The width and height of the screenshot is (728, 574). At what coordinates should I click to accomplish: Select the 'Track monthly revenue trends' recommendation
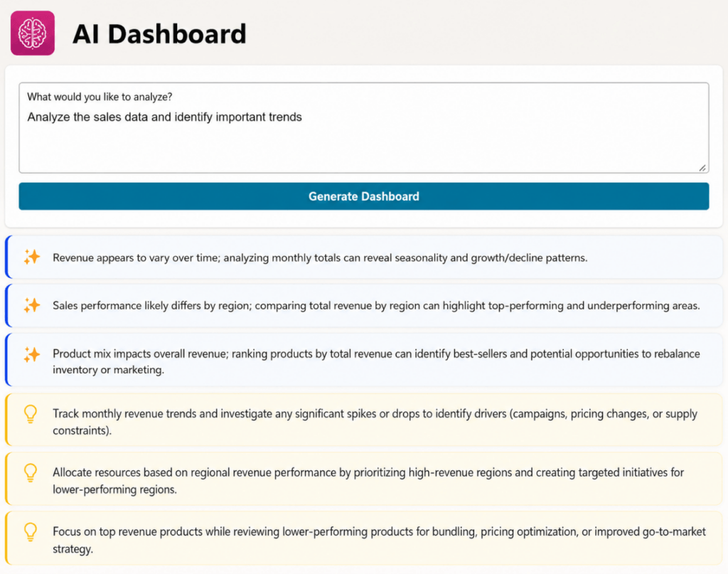363,420
